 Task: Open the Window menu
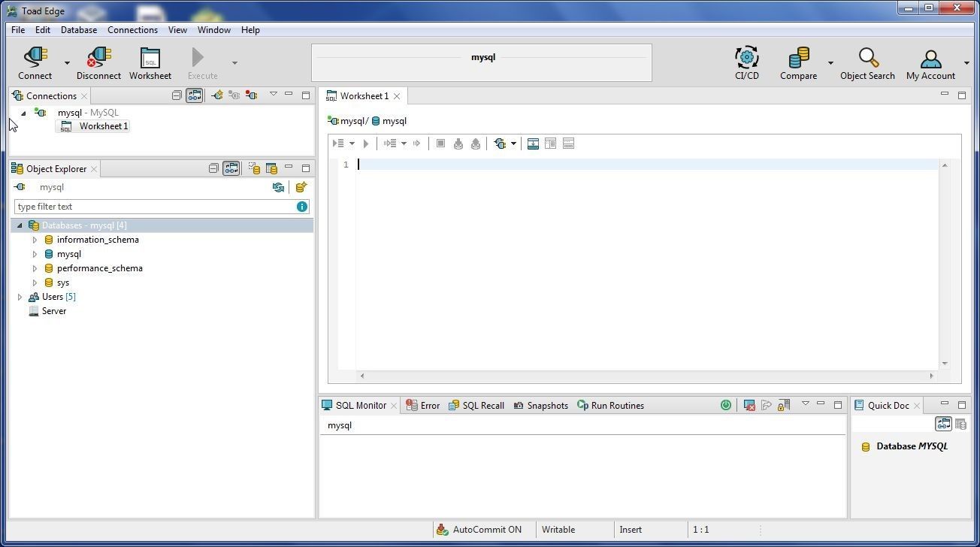click(214, 30)
